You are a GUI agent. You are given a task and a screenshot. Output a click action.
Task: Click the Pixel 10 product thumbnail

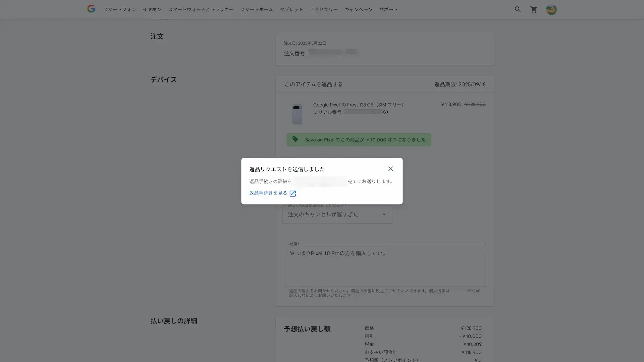[297, 114]
